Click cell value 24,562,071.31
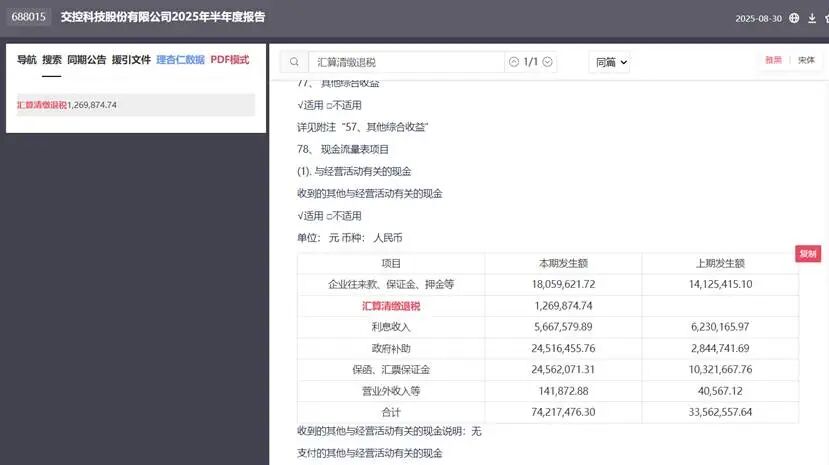The image size is (829, 465). click(563, 370)
